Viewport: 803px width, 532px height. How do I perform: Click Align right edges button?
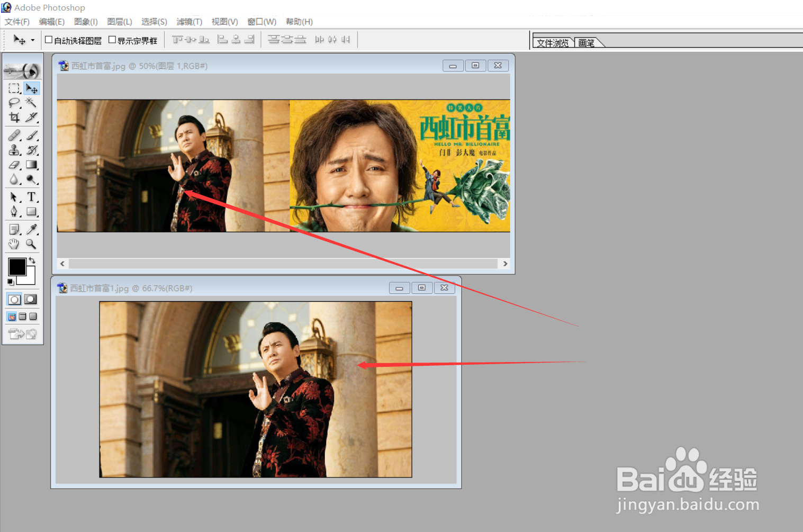click(x=249, y=40)
